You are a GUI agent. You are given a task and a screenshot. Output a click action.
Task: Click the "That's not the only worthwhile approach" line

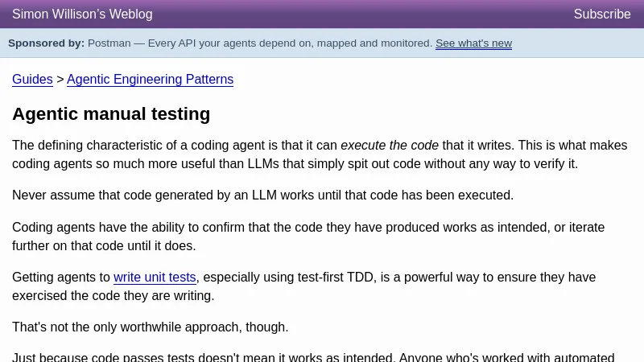coord(150,327)
